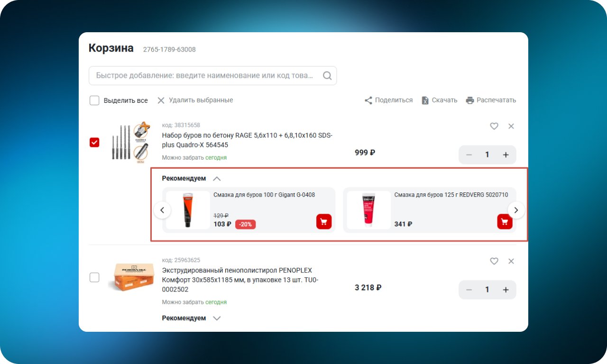Select the PENOPLEX item checkbox
This screenshot has width=607, height=364.
point(94,277)
